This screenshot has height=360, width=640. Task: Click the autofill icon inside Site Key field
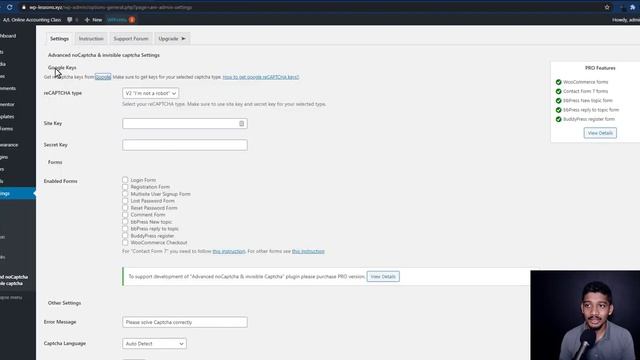pos(241,123)
